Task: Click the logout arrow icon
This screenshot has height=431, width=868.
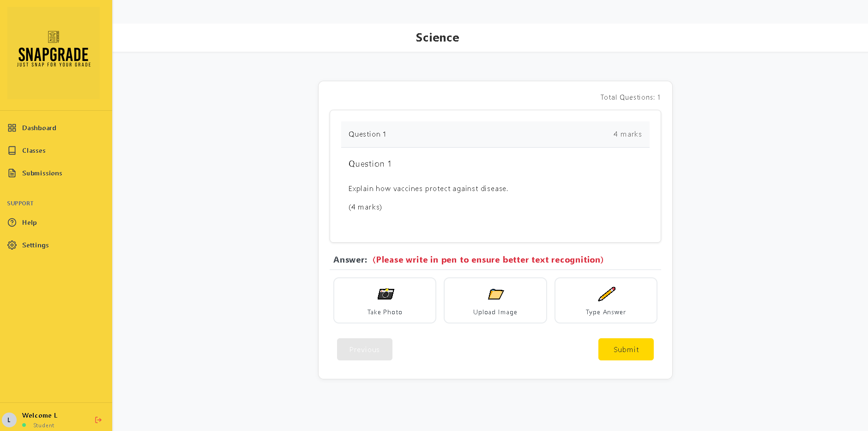Action: pyautogui.click(x=98, y=420)
